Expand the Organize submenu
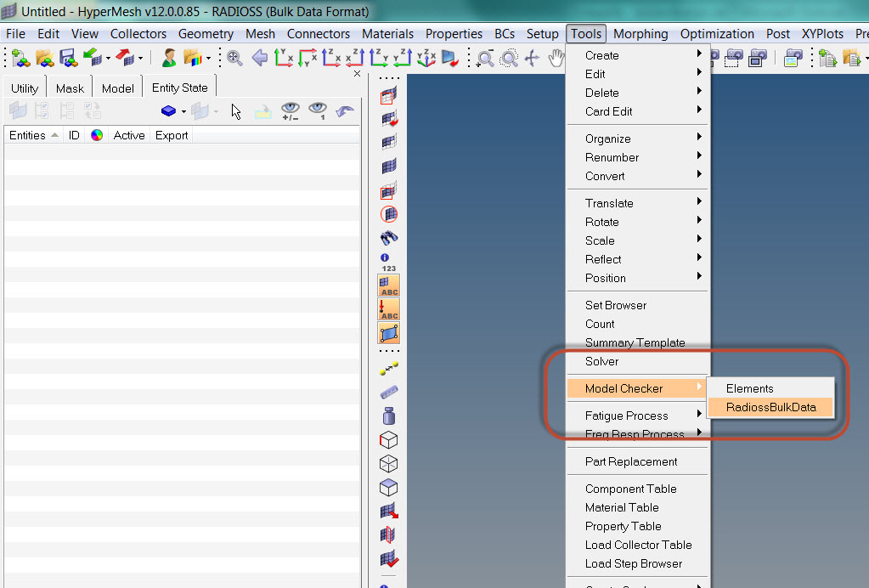The width and height of the screenshot is (869, 588). [x=639, y=139]
